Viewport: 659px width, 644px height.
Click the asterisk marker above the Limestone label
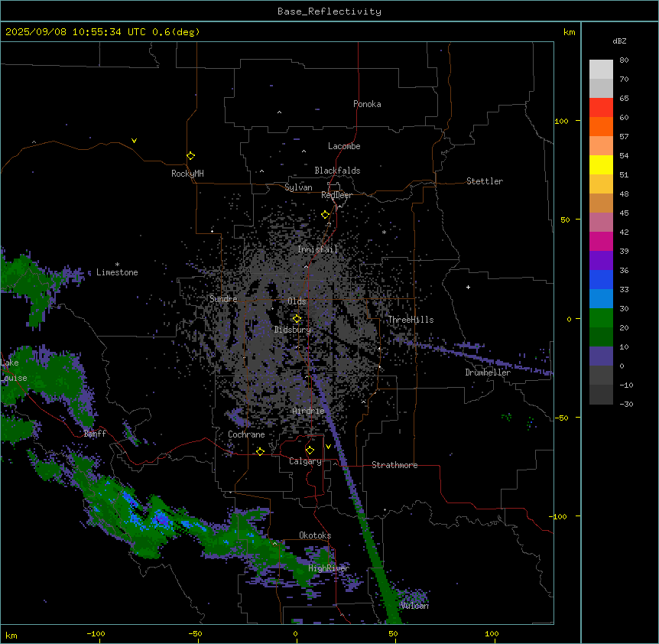click(117, 265)
